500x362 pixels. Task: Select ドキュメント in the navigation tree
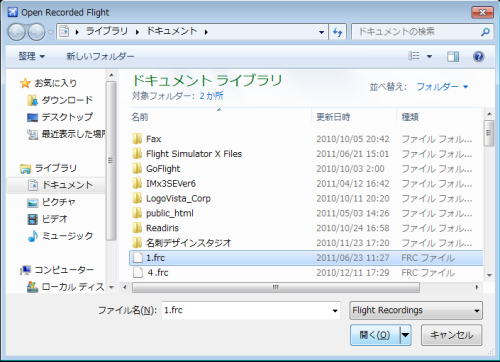[x=57, y=185]
